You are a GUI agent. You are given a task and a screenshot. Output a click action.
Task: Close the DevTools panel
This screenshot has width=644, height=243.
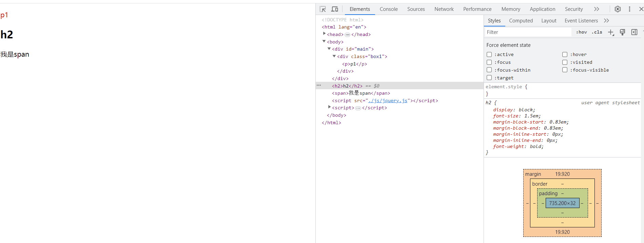[641, 9]
